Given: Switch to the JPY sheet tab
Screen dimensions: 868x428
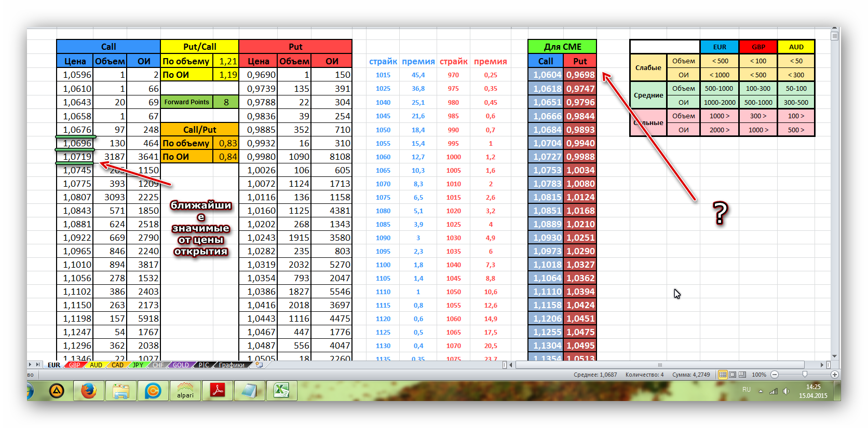Looking at the screenshot, I should coord(138,365).
